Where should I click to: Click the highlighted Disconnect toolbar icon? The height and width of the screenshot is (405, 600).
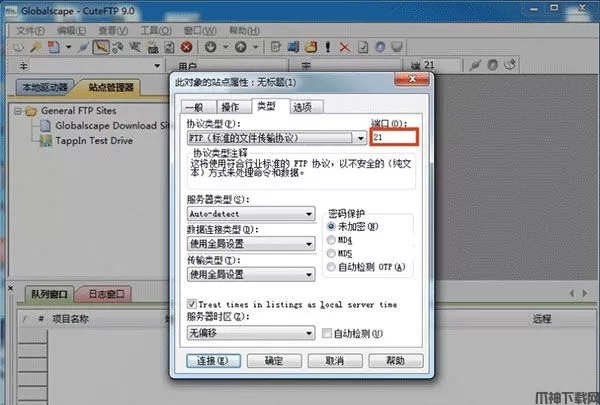pos(101,47)
